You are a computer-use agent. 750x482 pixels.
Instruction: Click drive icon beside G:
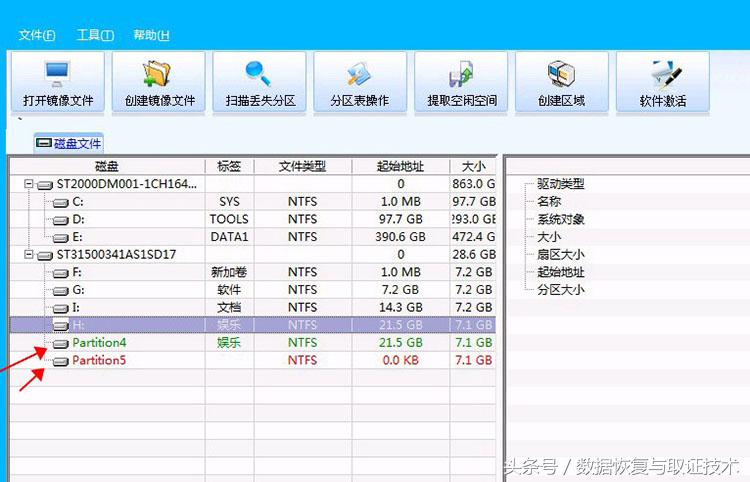pos(61,291)
